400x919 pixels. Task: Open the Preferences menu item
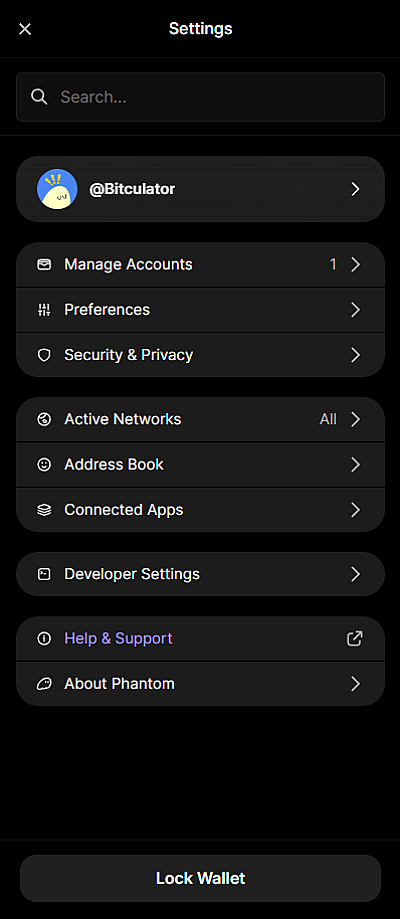(200, 309)
